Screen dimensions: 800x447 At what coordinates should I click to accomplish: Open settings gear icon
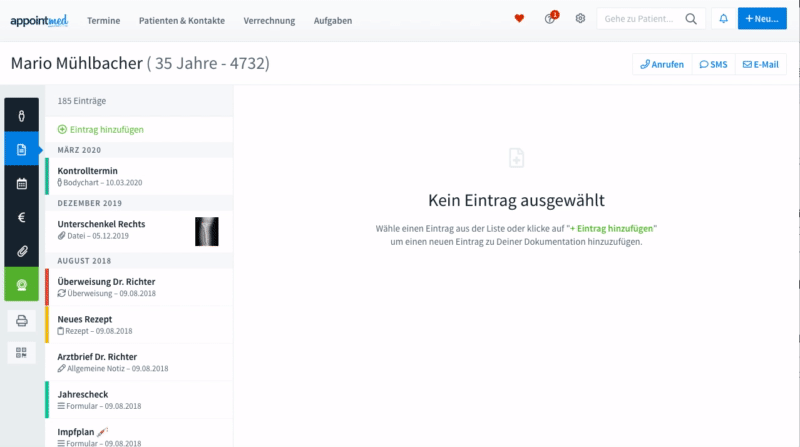click(580, 18)
